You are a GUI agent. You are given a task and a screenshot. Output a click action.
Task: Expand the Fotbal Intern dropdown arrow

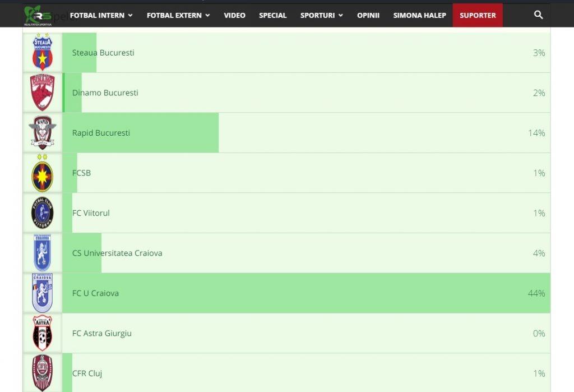point(130,15)
